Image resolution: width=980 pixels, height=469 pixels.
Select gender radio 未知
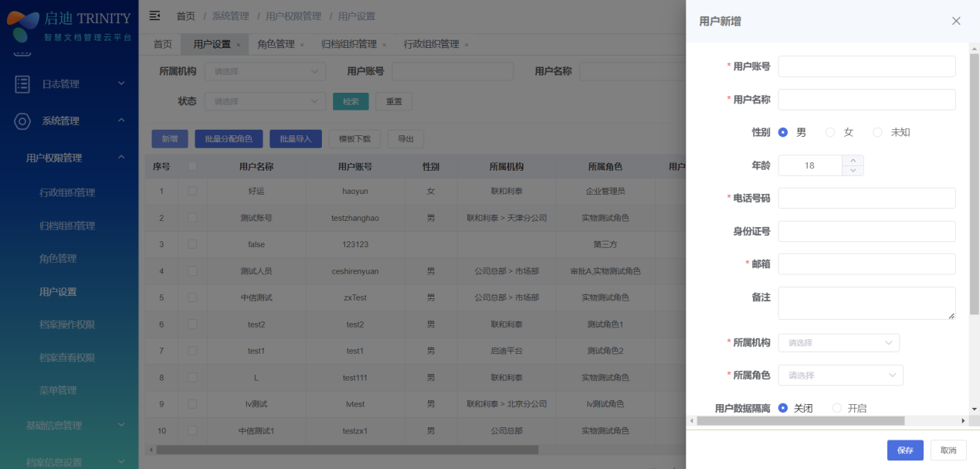pyautogui.click(x=877, y=132)
